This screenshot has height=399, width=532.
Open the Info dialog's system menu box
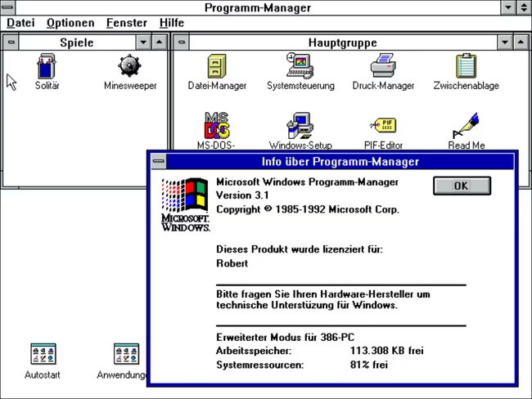[159, 161]
